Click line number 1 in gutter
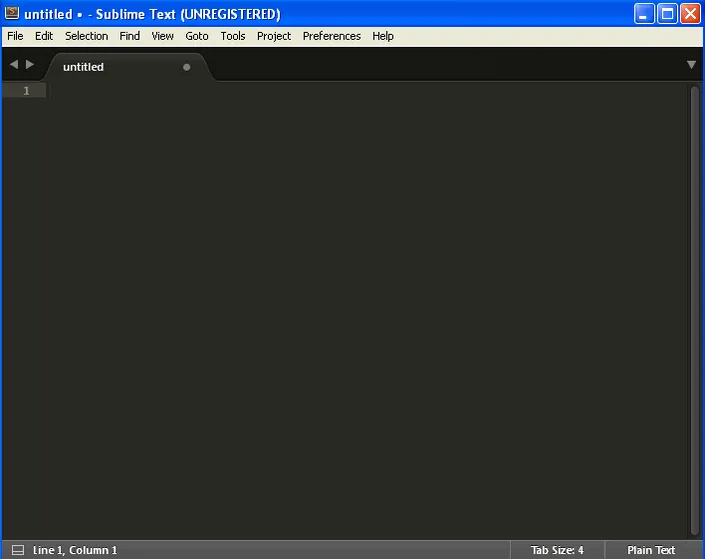This screenshot has width=705, height=559. click(26, 91)
